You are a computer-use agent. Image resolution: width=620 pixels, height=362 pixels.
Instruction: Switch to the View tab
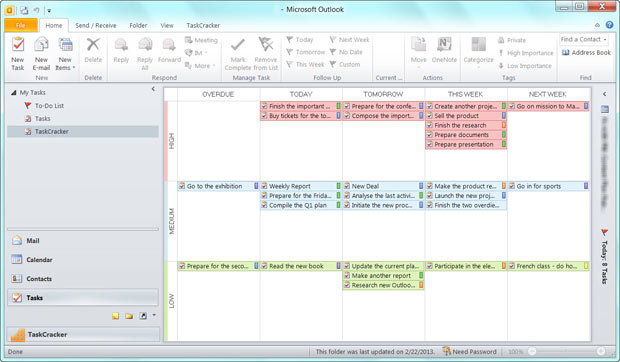(x=166, y=25)
